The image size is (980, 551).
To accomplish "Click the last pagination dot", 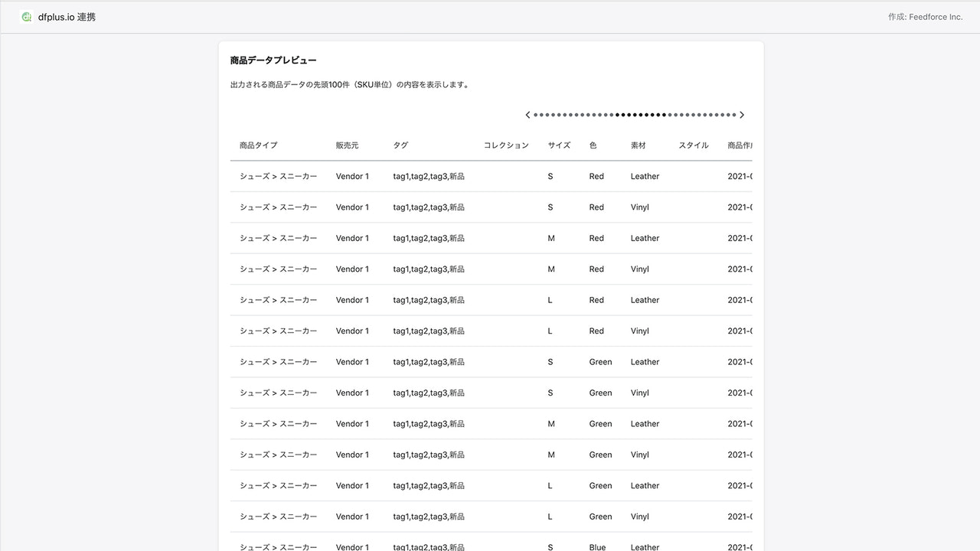I will 733,114.
